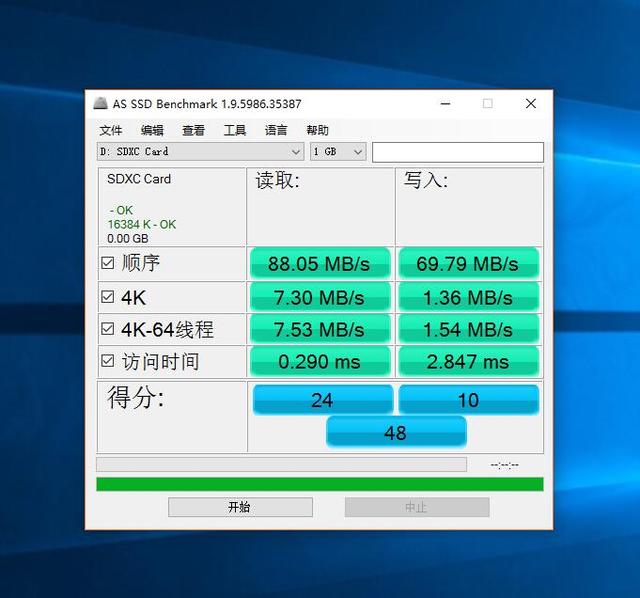Screen dimensions: 640x598
Task: Click the green overall progress bar
Action: (320, 484)
